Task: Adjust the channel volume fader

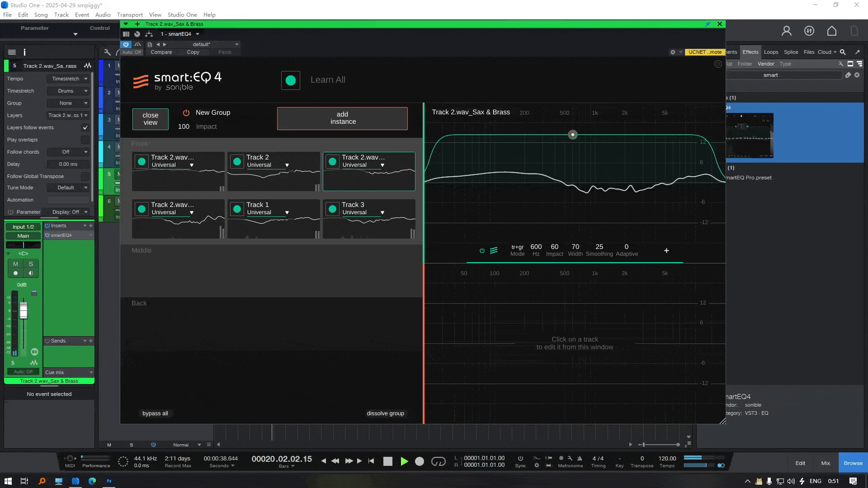Action: coord(24,311)
